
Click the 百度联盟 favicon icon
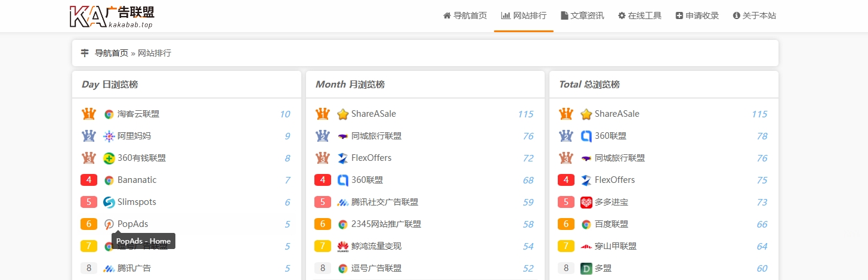586,225
